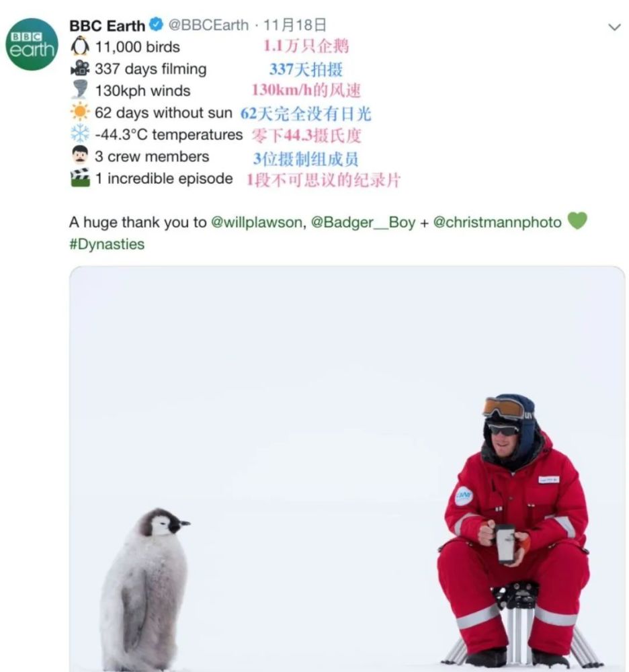Click the man emoji beside crew members
The image size is (629, 672).
(x=80, y=156)
